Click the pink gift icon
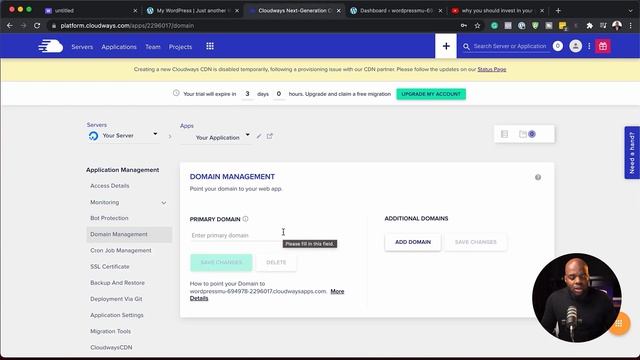The height and width of the screenshot is (360, 640). click(603, 46)
